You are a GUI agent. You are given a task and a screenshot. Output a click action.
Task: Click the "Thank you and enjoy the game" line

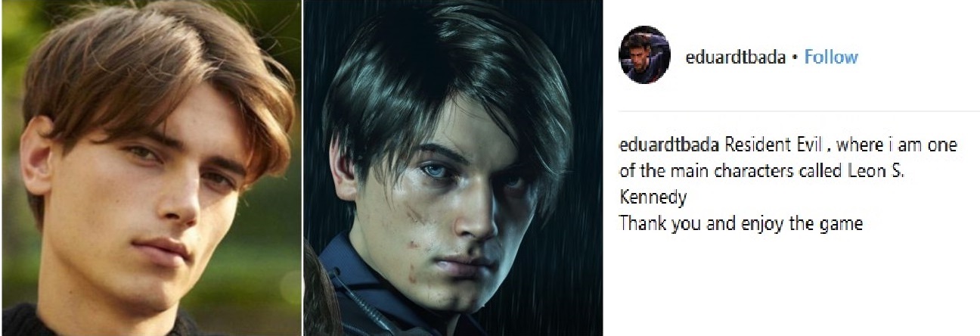click(x=740, y=224)
